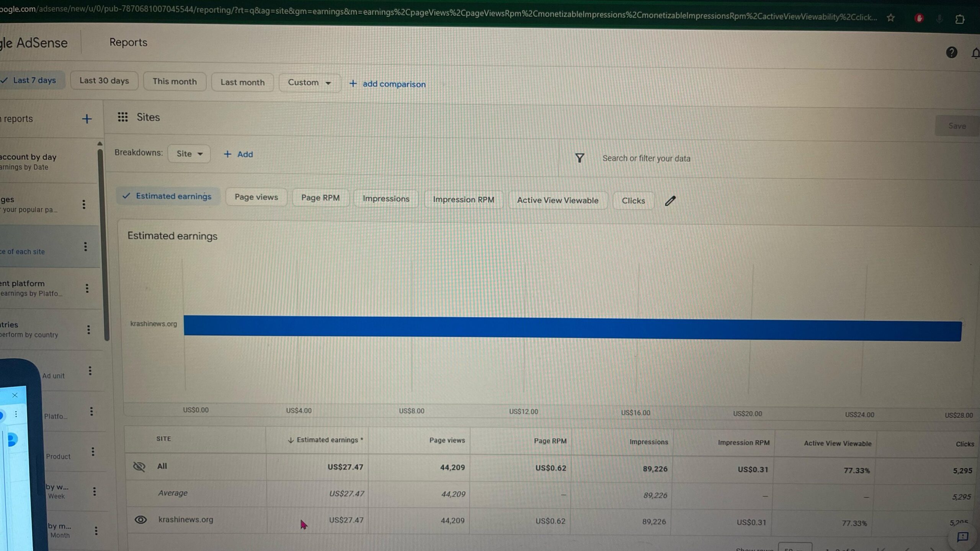This screenshot has height=551, width=980.
Task: Open three-dot menu for each site report
Action: (85, 246)
